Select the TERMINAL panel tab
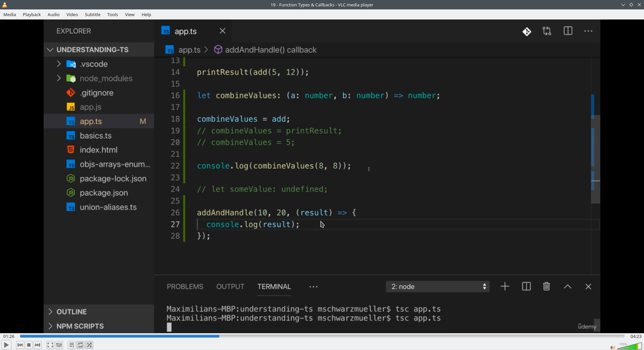The height and width of the screenshot is (350, 644). 274,287
